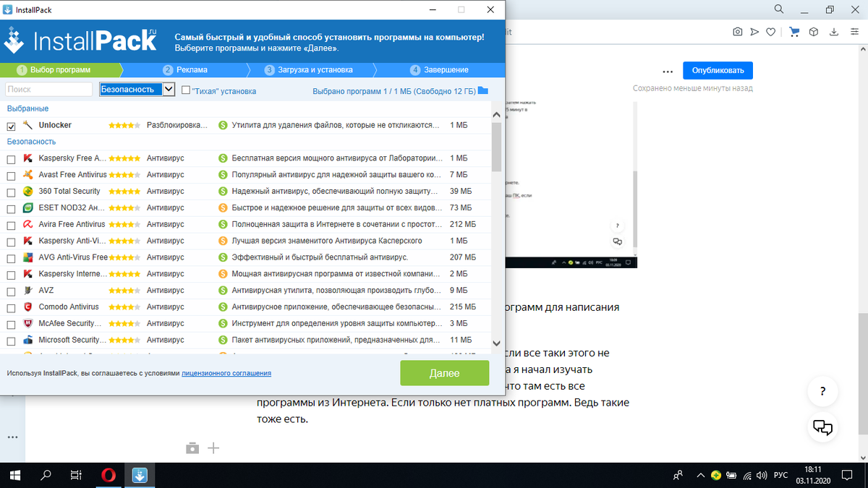Open the Task View button on the taskbar
This screenshot has width=868, height=488.
click(x=76, y=475)
